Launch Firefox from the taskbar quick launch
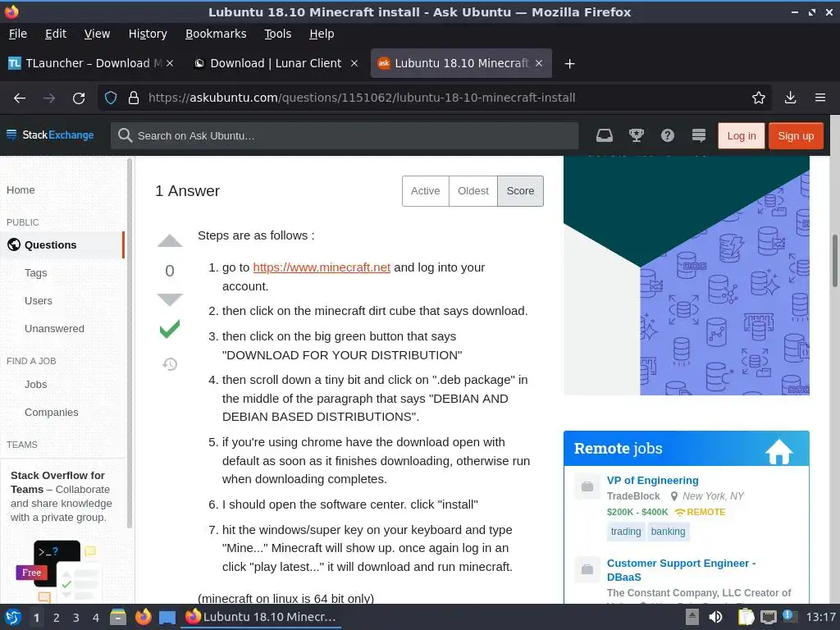The height and width of the screenshot is (630, 840). coord(143,617)
